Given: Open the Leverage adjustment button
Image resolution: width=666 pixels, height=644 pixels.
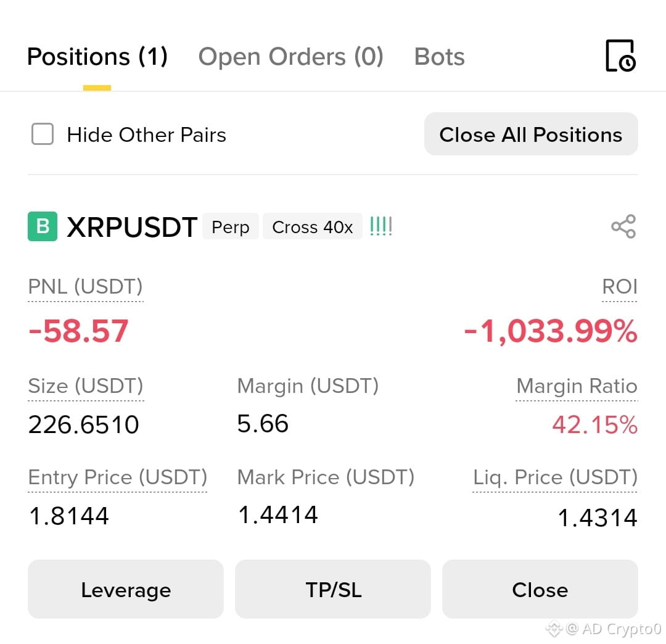Looking at the screenshot, I should 126,589.
